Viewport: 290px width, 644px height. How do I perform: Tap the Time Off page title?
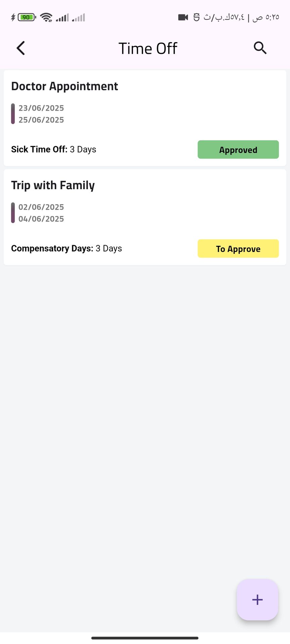pyautogui.click(x=148, y=49)
